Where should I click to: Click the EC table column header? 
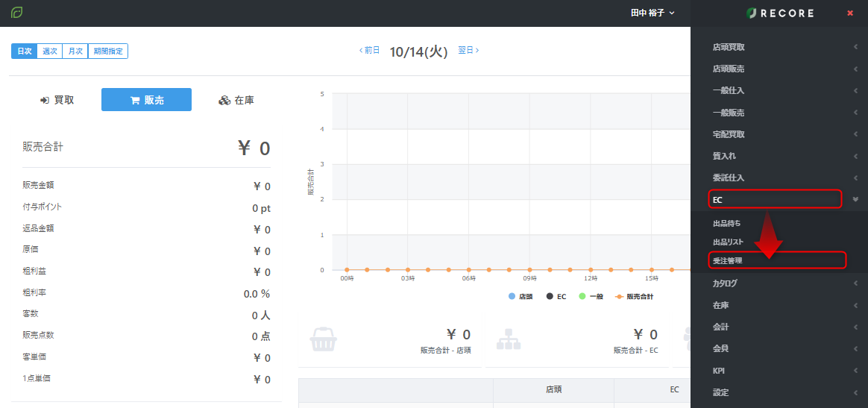pyautogui.click(x=674, y=390)
